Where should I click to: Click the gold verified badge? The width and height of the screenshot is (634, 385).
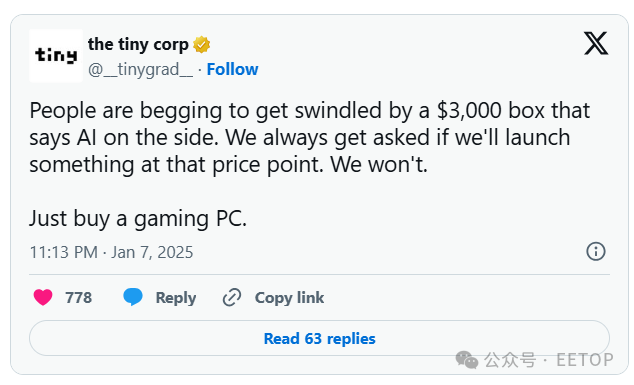[x=201, y=44]
